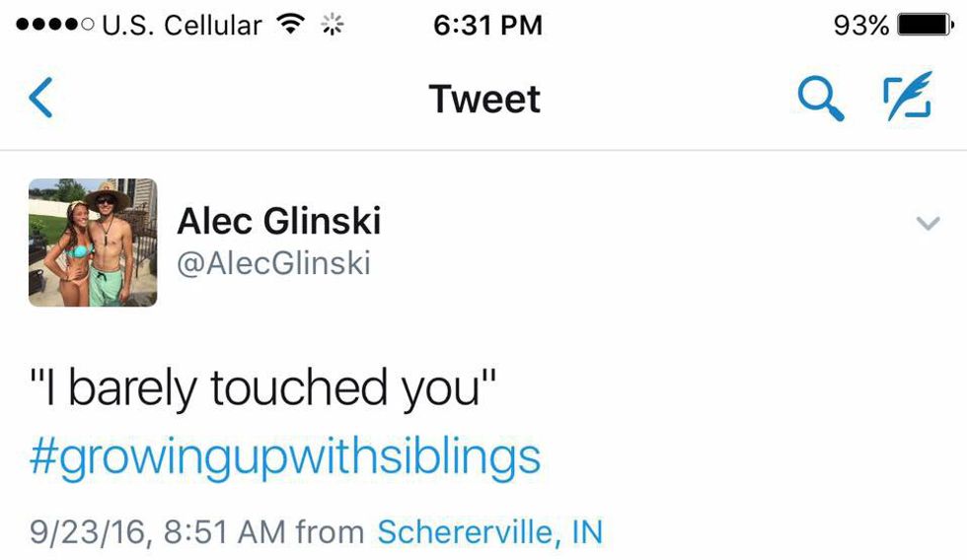Viewport: 967px width, 560px height.
Task: Tap the U.S. Cellular carrier label
Action: pos(183,25)
